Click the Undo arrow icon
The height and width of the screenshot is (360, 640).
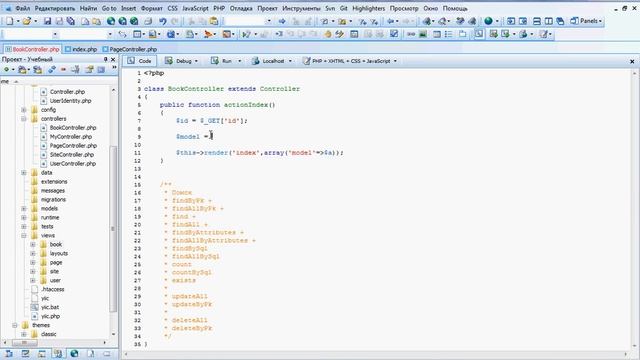pyautogui.click(x=162, y=21)
